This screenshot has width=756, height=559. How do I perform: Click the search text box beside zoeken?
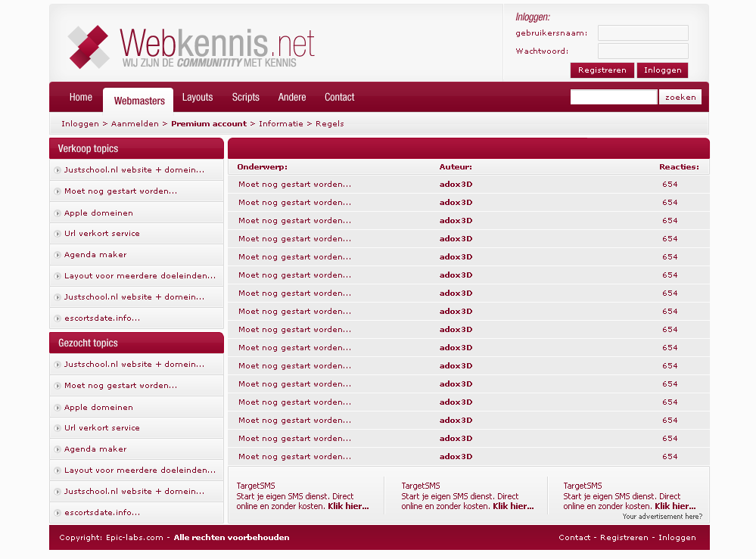tap(613, 98)
